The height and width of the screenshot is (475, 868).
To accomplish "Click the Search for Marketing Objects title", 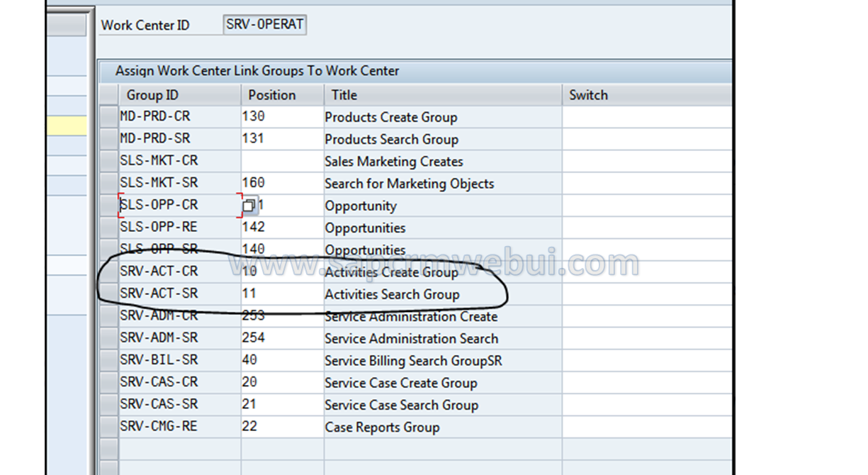I will coord(410,184).
